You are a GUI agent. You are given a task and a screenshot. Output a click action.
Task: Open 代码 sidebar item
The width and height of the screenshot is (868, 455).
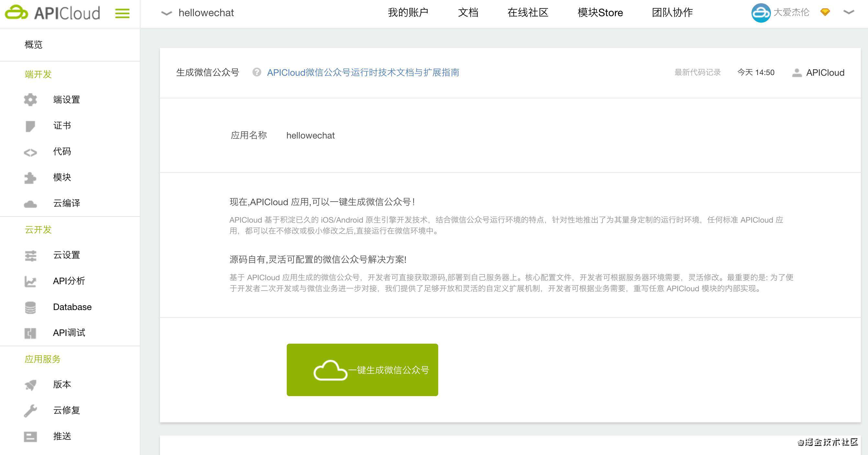click(x=62, y=151)
